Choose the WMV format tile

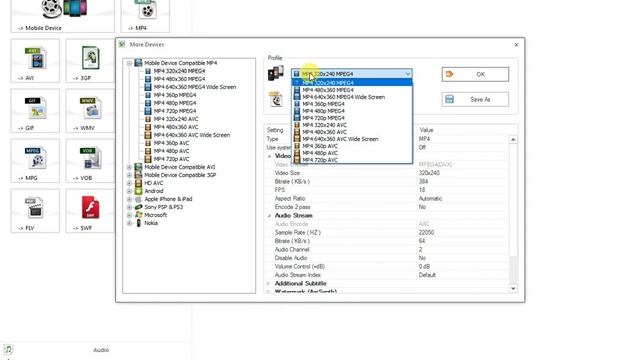click(x=90, y=111)
